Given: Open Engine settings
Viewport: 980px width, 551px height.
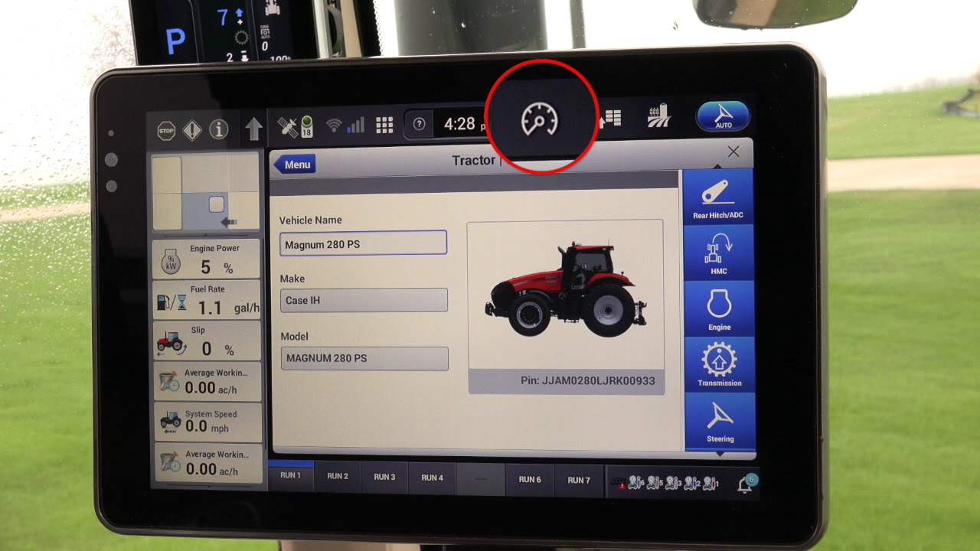Looking at the screenshot, I should click(x=719, y=309).
